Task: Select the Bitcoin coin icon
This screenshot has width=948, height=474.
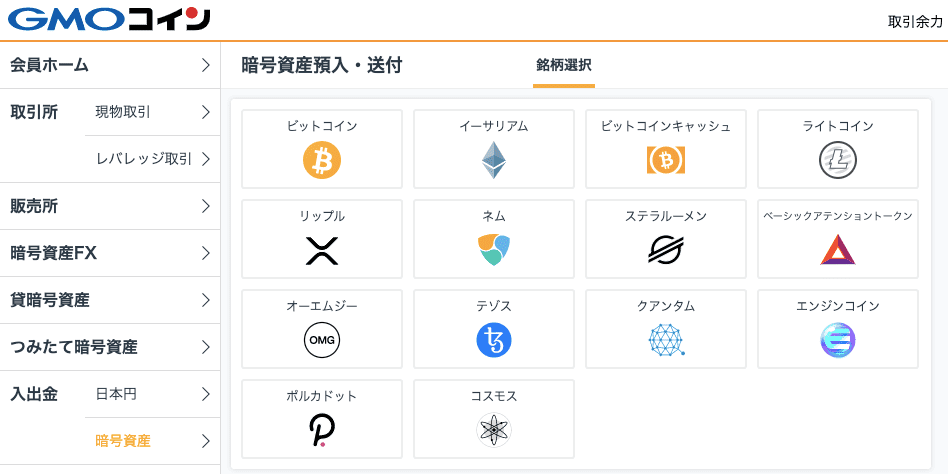Action: click(322, 160)
